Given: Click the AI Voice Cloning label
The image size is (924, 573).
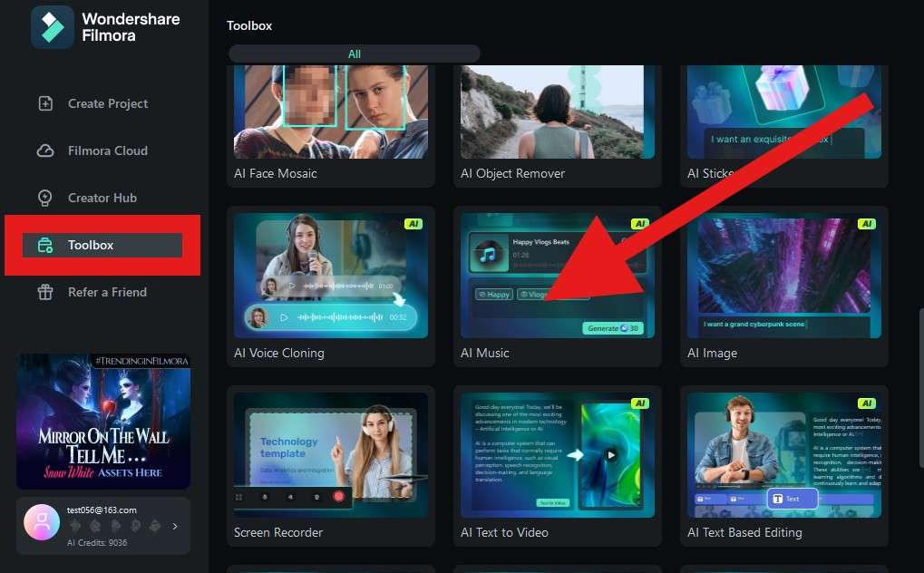Looking at the screenshot, I should coord(278,353).
